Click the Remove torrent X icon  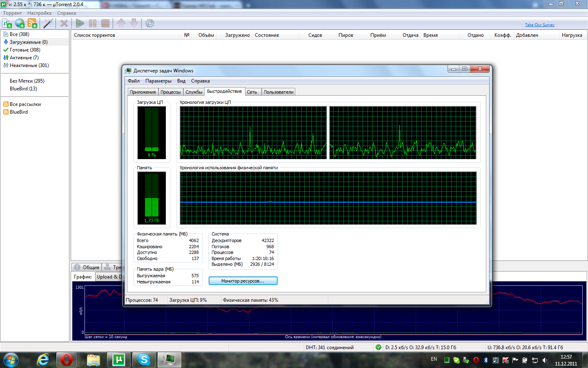click(x=64, y=23)
